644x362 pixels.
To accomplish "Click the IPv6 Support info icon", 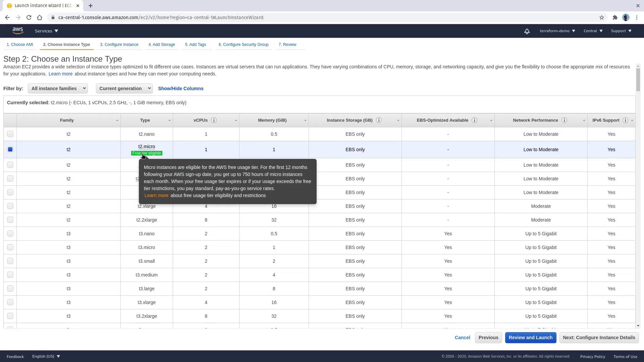I will 625,120.
